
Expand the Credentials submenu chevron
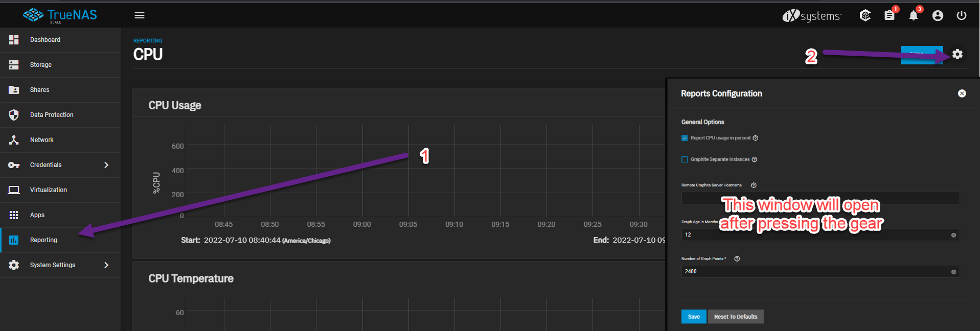(106, 165)
